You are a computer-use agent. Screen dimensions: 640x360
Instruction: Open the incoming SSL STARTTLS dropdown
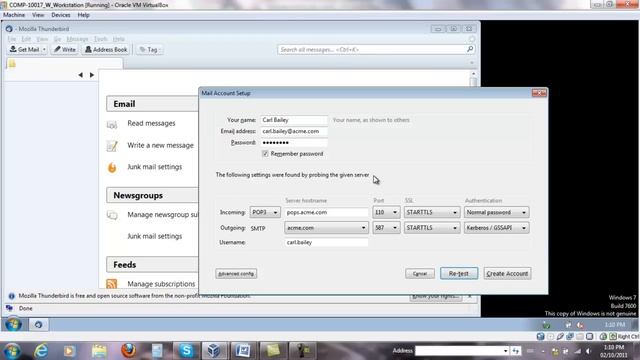click(x=432, y=212)
